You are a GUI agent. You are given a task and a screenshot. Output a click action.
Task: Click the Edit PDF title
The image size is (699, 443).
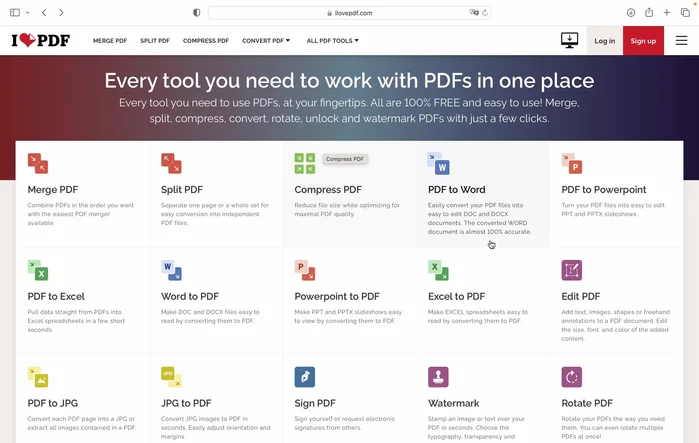pos(580,296)
